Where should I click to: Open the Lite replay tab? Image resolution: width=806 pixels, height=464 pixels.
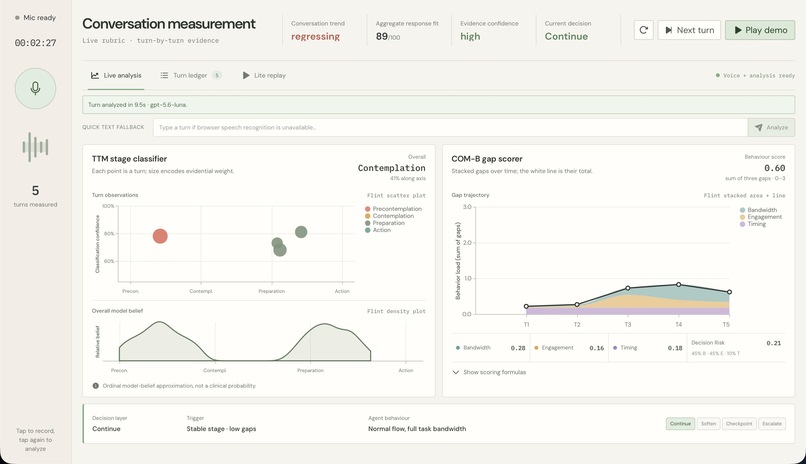point(264,76)
